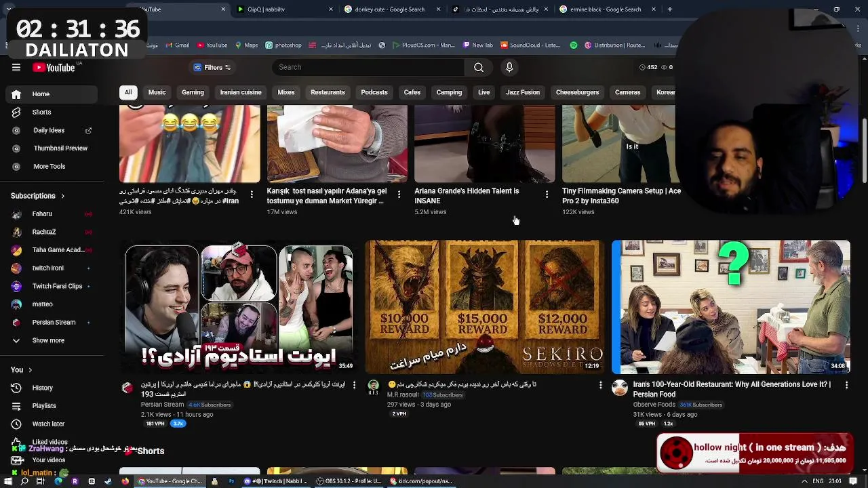Screen dimensions: 868x488
Task: Select the Jazz Fusion chip
Action: tap(522, 92)
